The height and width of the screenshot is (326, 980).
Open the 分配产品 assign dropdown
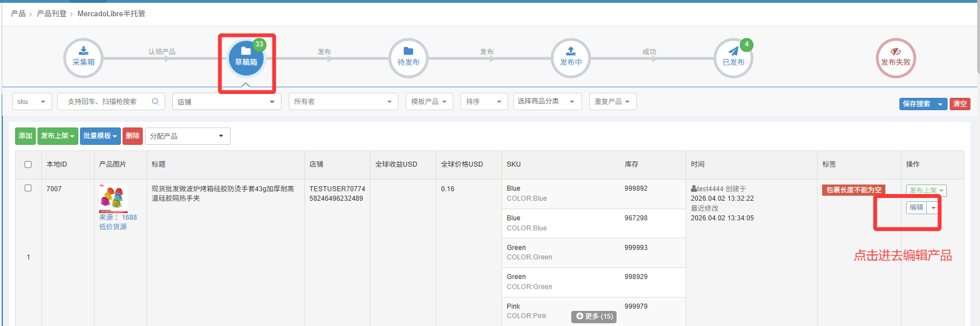click(187, 136)
